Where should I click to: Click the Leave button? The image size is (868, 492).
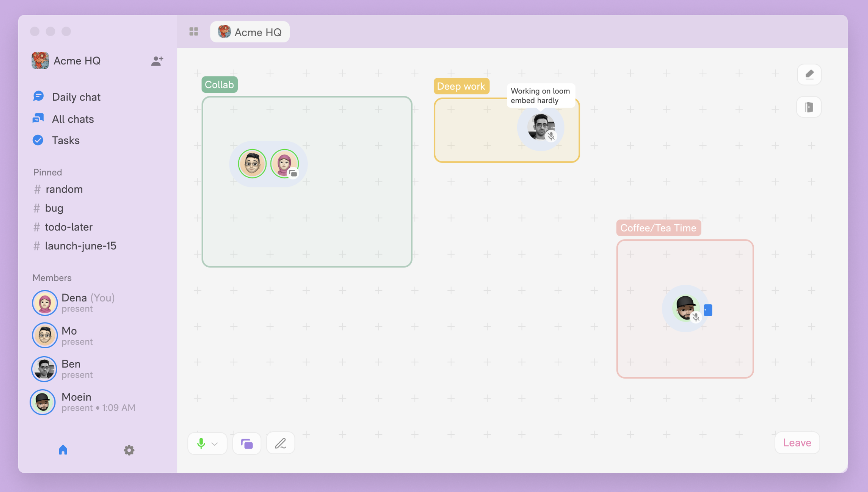point(797,443)
